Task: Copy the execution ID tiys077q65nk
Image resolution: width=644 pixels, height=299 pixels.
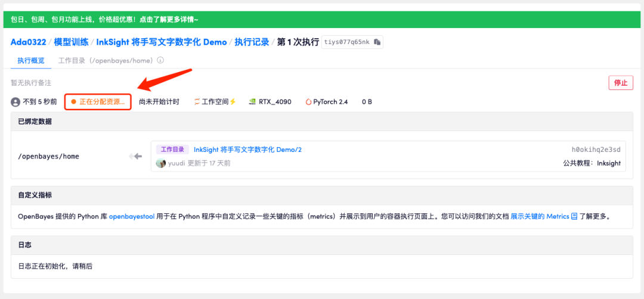Action: click(x=377, y=42)
